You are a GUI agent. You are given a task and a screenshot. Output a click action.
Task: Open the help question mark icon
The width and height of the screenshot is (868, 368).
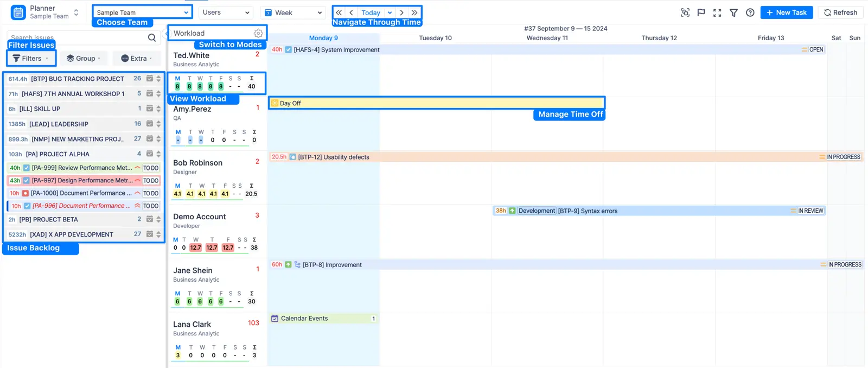pyautogui.click(x=750, y=12)
